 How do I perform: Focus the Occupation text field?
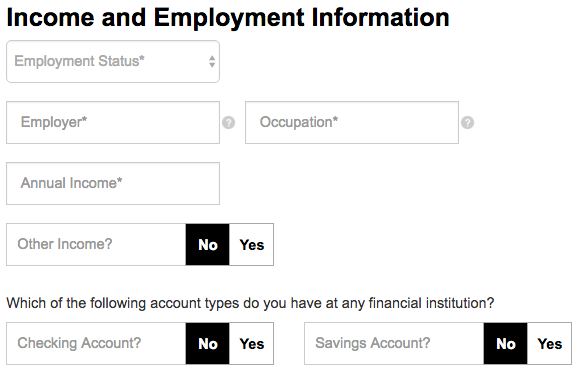(352, 122)
